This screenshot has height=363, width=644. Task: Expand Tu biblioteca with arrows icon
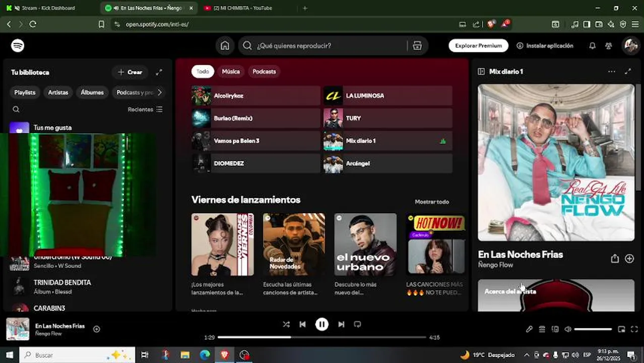tap(159, 72)
